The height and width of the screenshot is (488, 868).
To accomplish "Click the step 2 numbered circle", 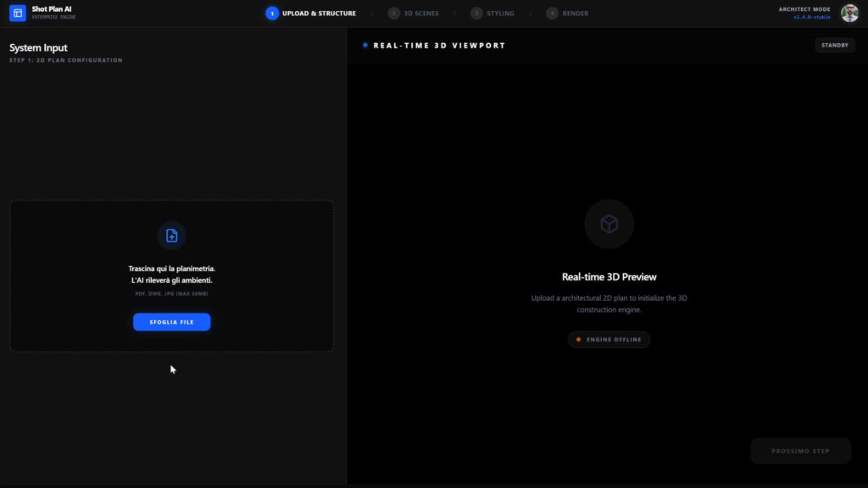I will [394, 14].
